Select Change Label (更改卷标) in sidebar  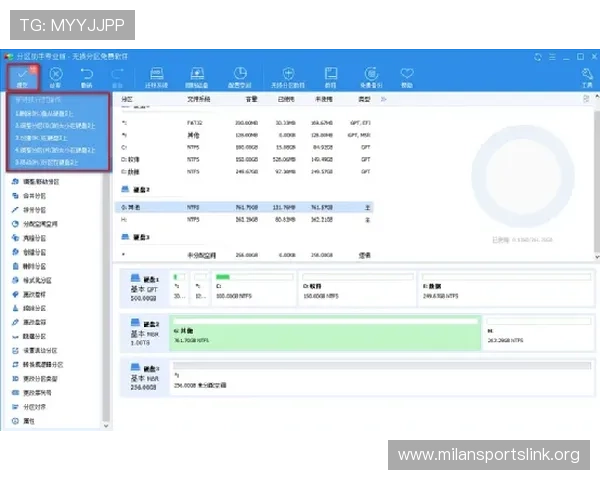pos(29,294)
